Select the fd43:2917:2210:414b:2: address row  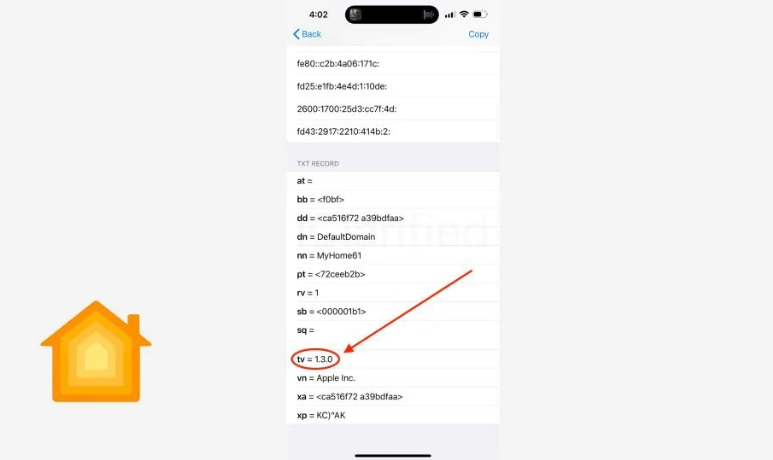tap(393, 132)
